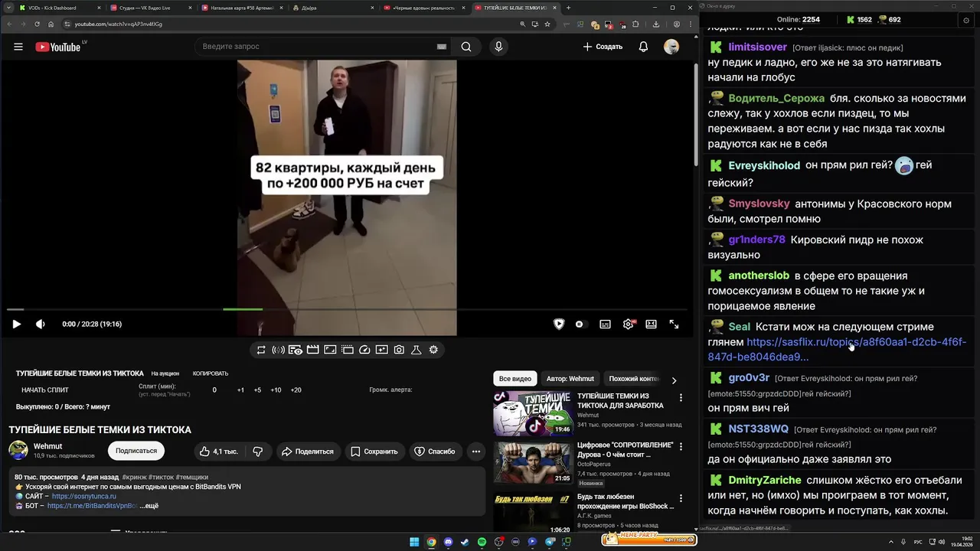Open the on-screen keyboard icon in search box
The width and height of the screenshot is (980, 551).
tap(441, 47)
